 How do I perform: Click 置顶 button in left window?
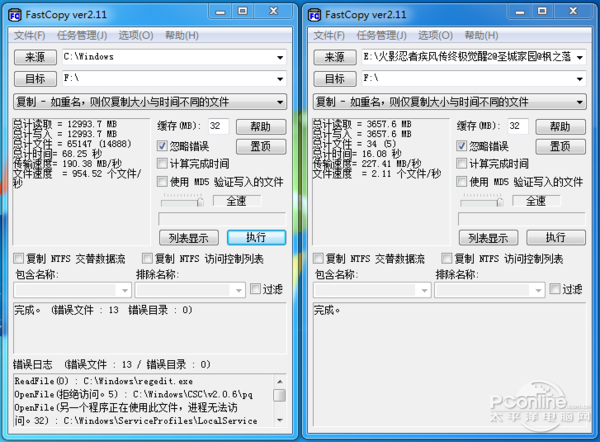pyautogui.click(x=261, y=147)
